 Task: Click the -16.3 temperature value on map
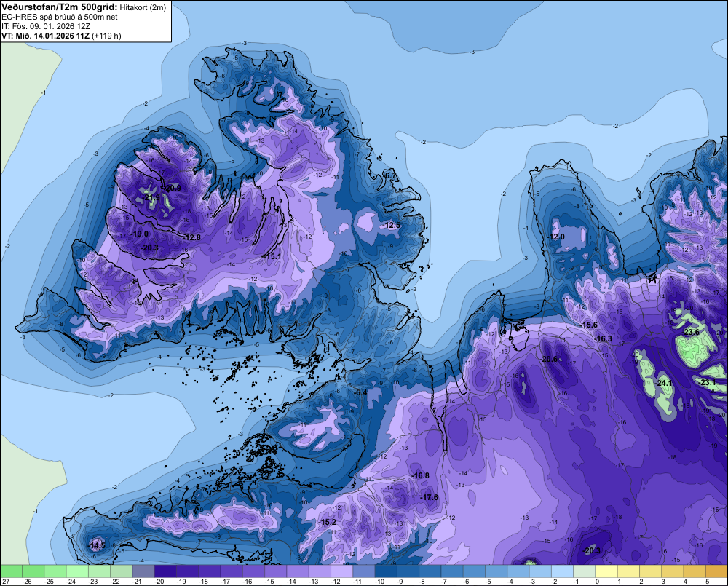point(604,338)
